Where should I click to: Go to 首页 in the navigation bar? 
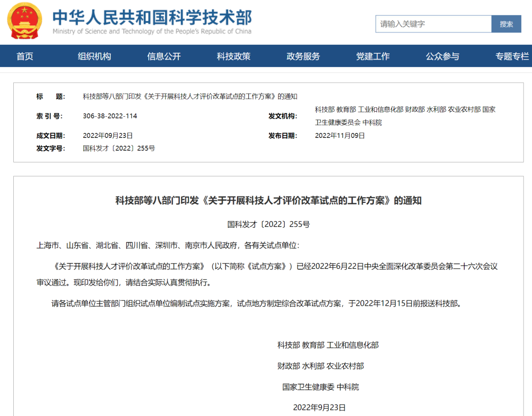25,56
